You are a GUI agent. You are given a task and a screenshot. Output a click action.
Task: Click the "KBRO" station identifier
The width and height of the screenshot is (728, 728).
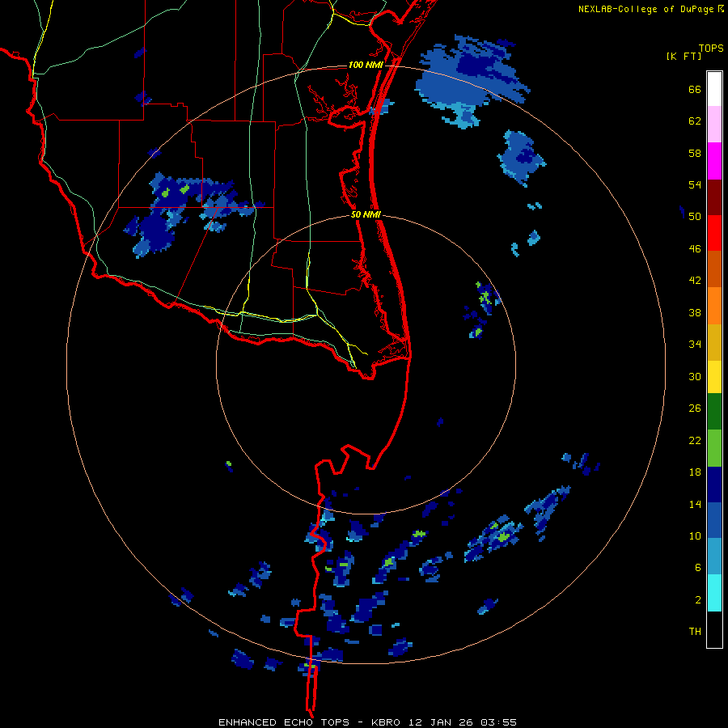tap(387, 722)
